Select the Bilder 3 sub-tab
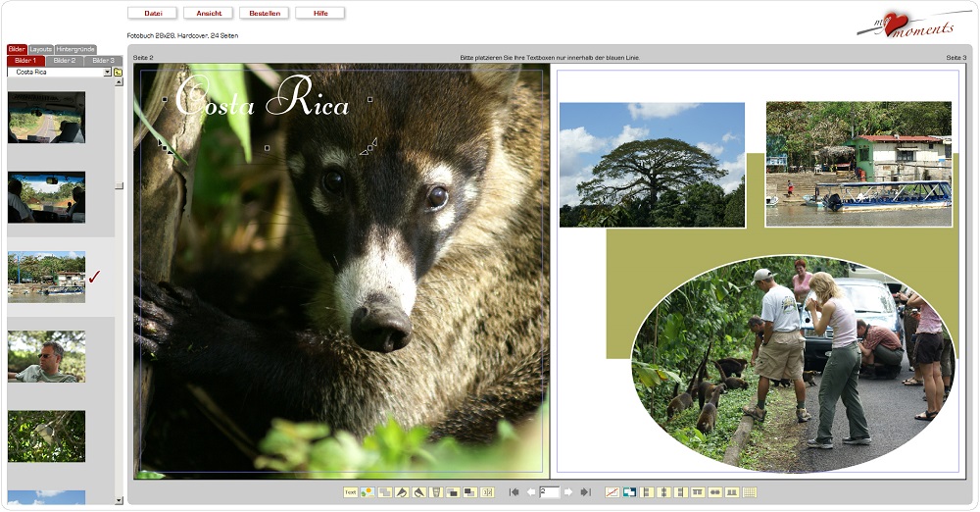This screenshot has height=512, width=980. coord(103,61)
